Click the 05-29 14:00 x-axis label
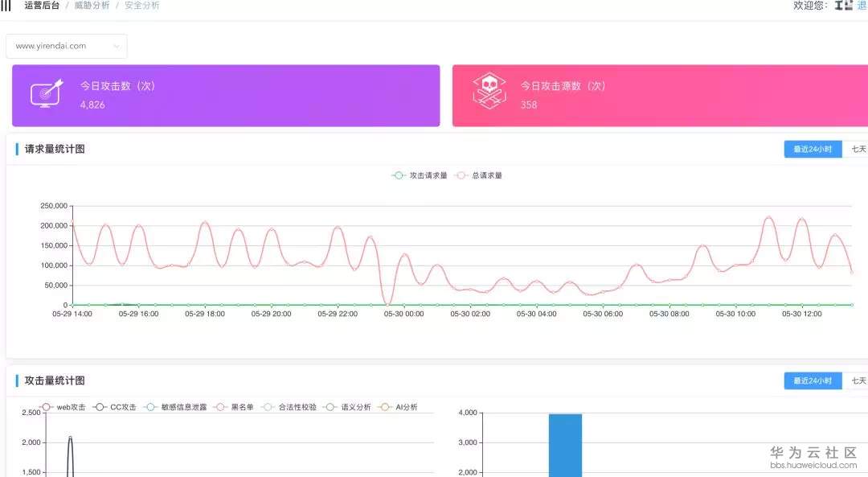The image size is (868, 477). pyautogui.click(x=72, y=315)
